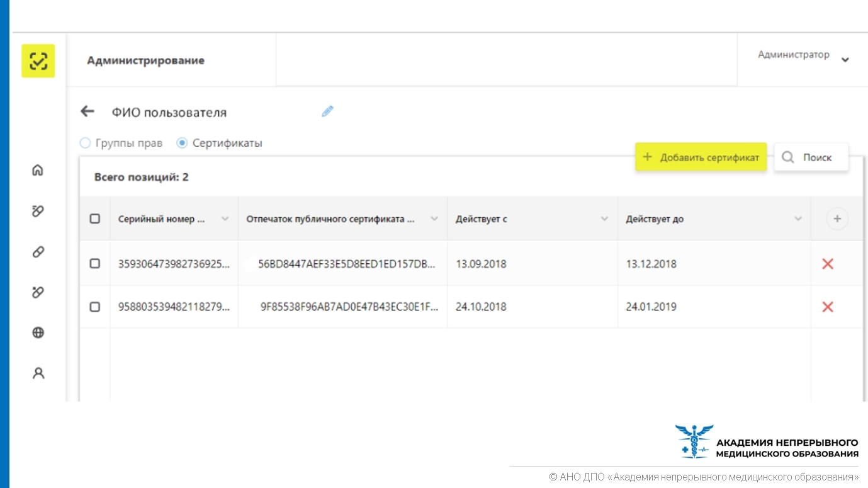Click the 24.01.2019 date cell
The height and width of the screenshot is (488, 868).
tap(651, 307)
